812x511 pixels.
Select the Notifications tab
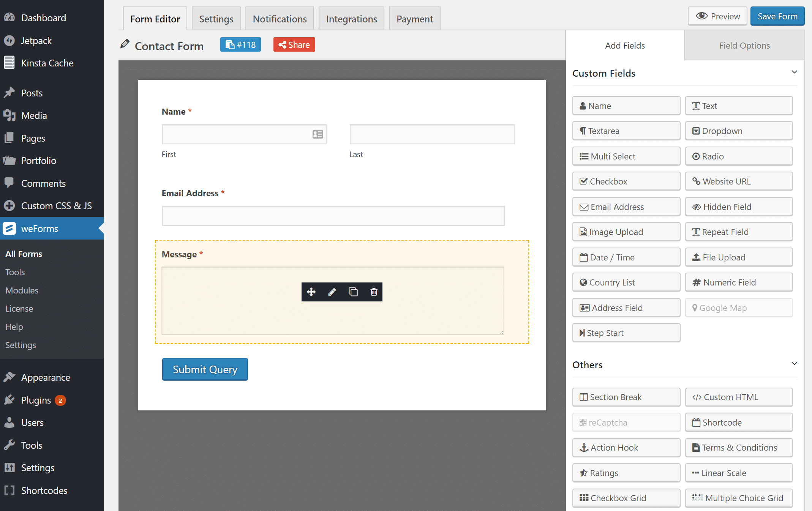(x=280, y=19)
